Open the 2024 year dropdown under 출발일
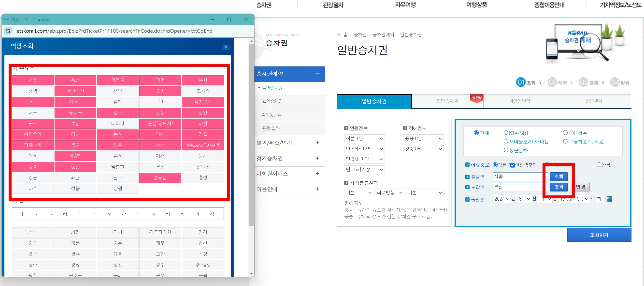This screenshot has height=286, width=644. [502, 199]
